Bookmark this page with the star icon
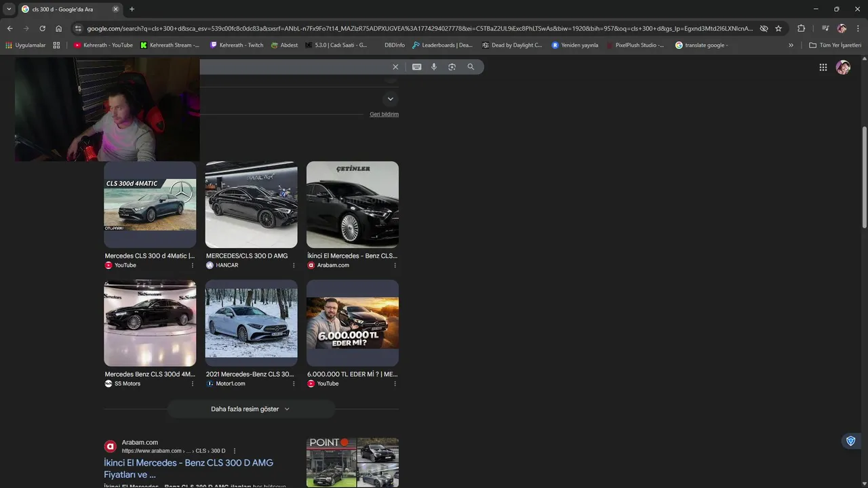Image resolution: width=868 pixels, height=488 pixels. tap(778, 28)
